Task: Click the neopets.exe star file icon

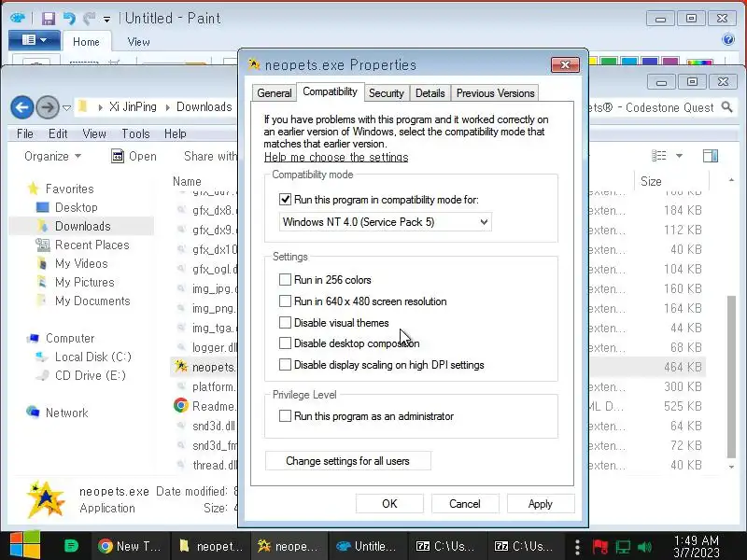Action: click(x=180, y=366)
